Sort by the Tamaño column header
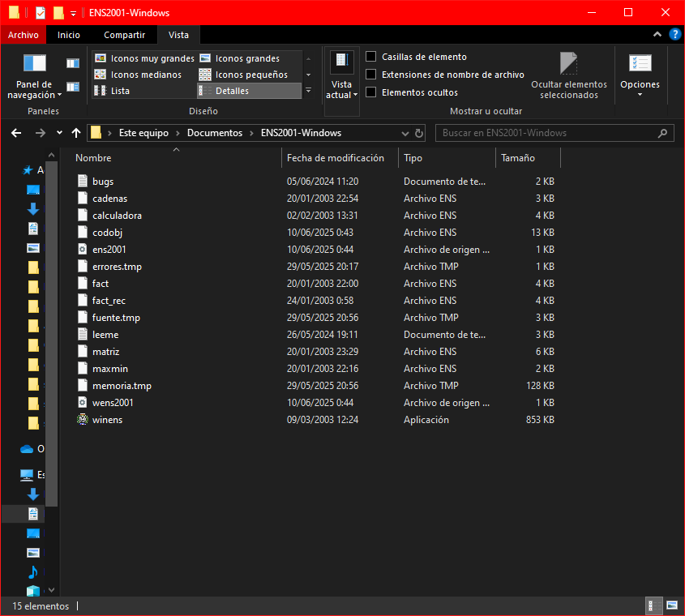Image resolution: width=685 pixels, height=616 pixels. [528, 158]
